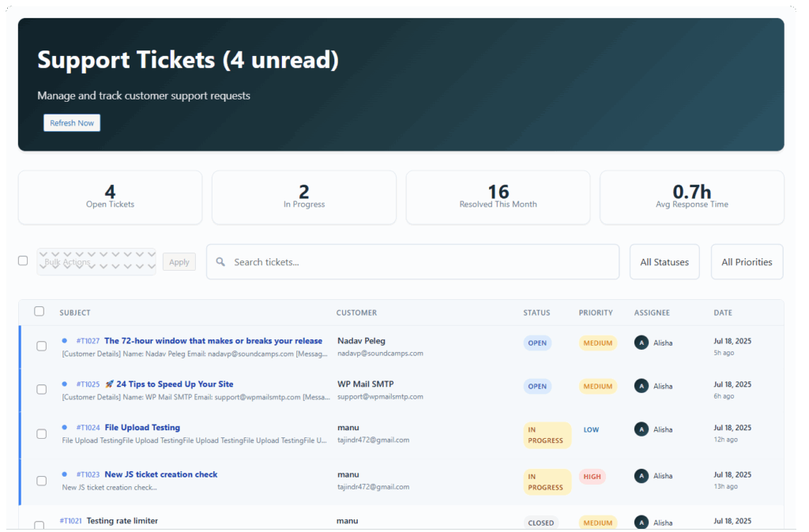809x532 pixels.
Task: Click IN PROGRESS badge on ticket #T1023
Action: (x=547, y=482)
